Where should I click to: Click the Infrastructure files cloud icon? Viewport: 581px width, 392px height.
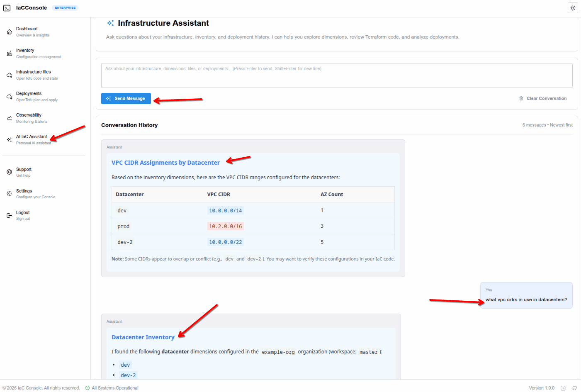tap(9, 75)
